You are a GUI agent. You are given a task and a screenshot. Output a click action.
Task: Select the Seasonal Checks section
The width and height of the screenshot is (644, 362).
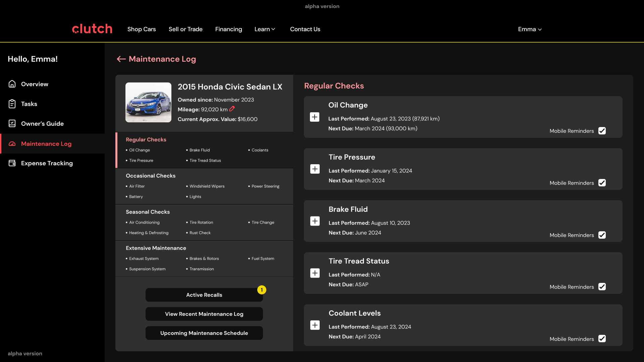[148, 212]
